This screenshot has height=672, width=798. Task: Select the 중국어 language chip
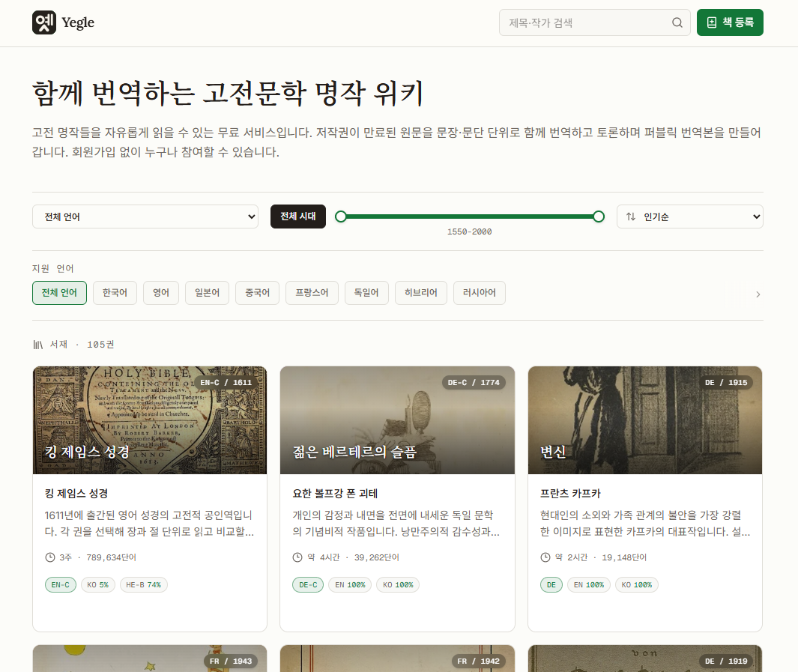tap(257, 293)
